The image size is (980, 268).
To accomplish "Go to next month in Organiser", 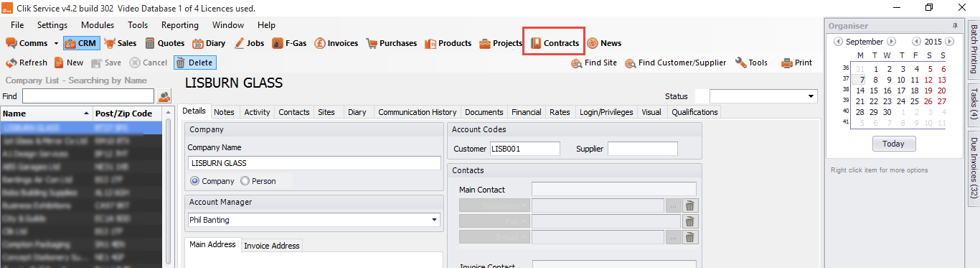I will tap(892, 42).
